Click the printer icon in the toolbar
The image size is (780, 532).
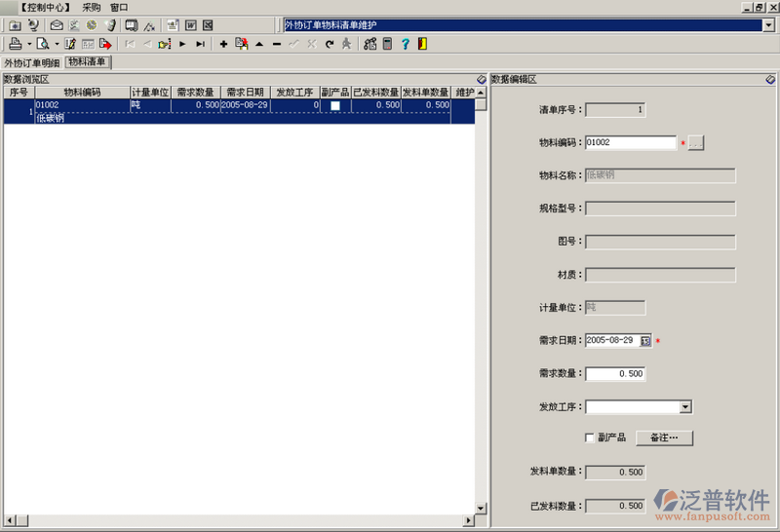tap(15, 44)
